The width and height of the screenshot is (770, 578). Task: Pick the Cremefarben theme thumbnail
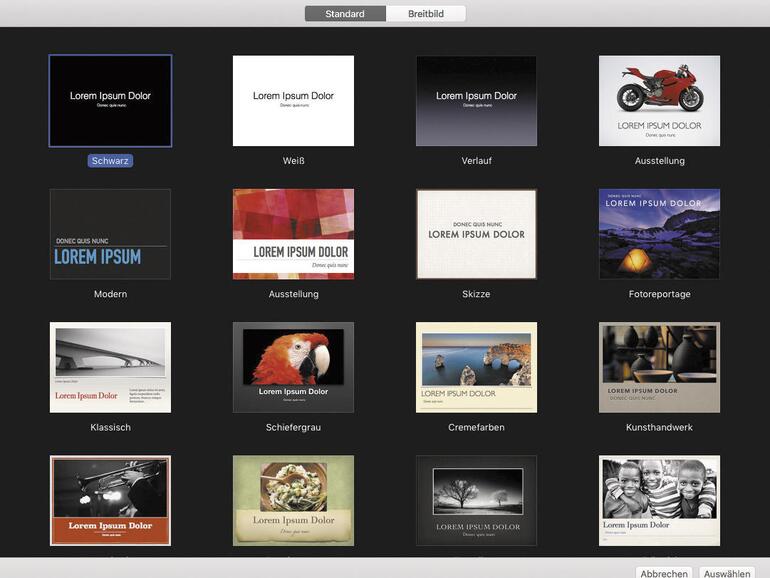pos(476,367)
